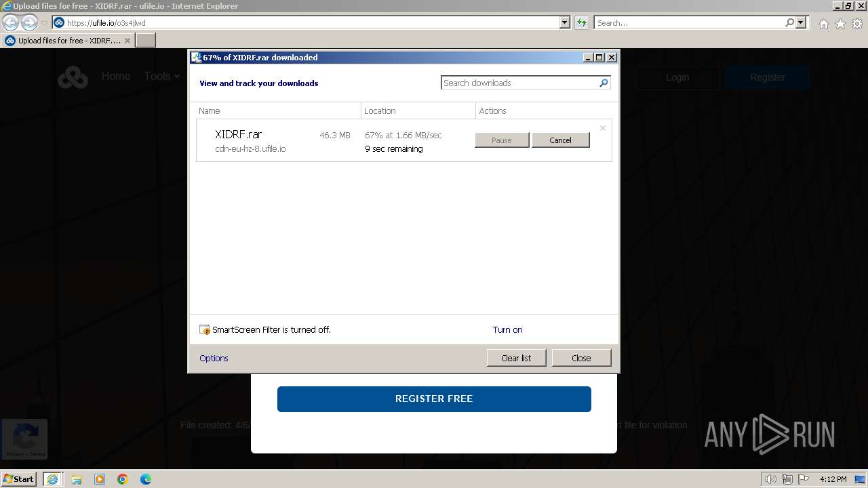
Task: Open download Options link
Action: pyautogui.click(x=214, y=358)
